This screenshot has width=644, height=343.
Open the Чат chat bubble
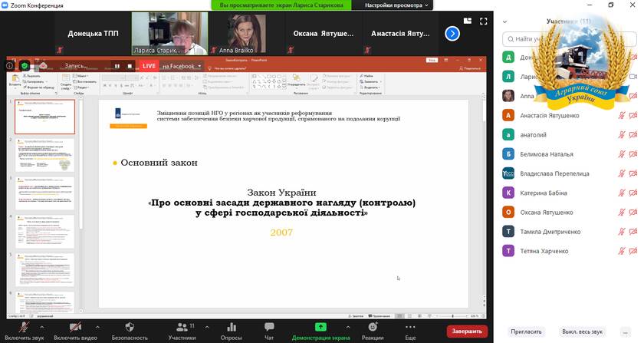(x=269, y=331)
